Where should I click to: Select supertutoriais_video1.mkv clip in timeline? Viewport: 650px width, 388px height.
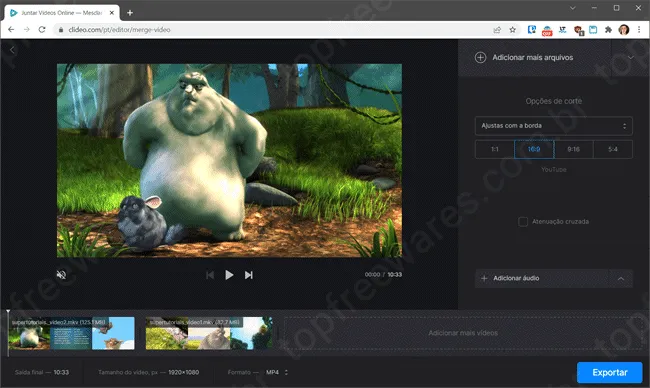coord(209,333)
